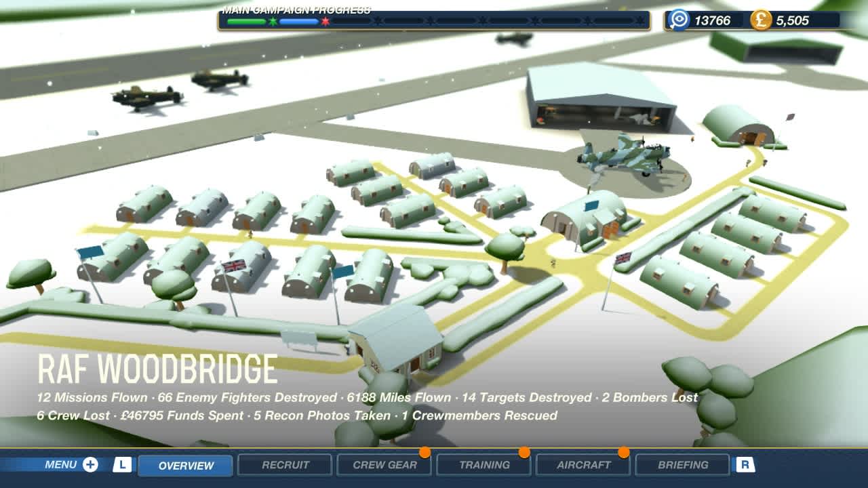Switch to the Briefing tab
The height and width of the screenshot is (488, 868).
tap(683, 465)
